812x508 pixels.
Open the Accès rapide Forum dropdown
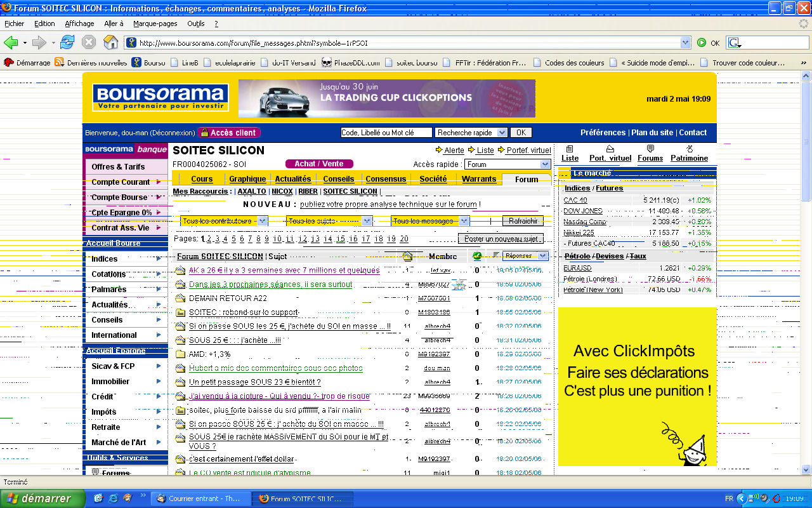(507, 164)
